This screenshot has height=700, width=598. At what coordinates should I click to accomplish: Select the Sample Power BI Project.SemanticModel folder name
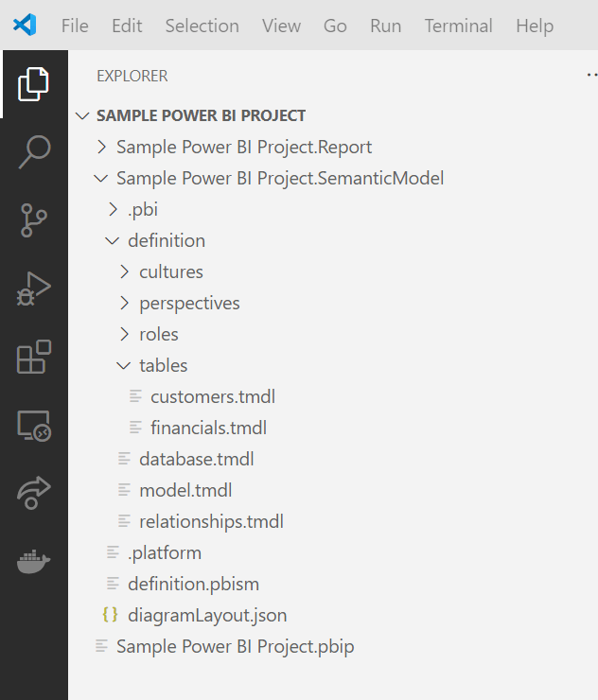click(x=280, y=178)
